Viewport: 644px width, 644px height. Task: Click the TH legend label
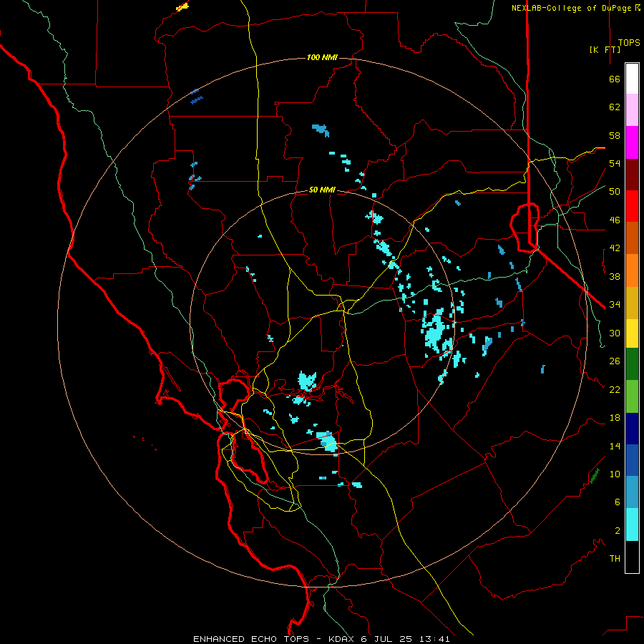tap(615, 558)
